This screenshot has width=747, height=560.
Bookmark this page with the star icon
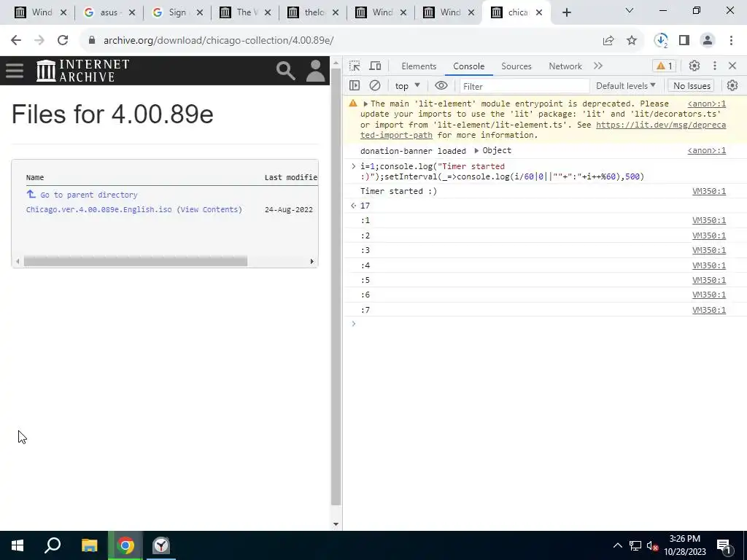[x=632, y=41]
